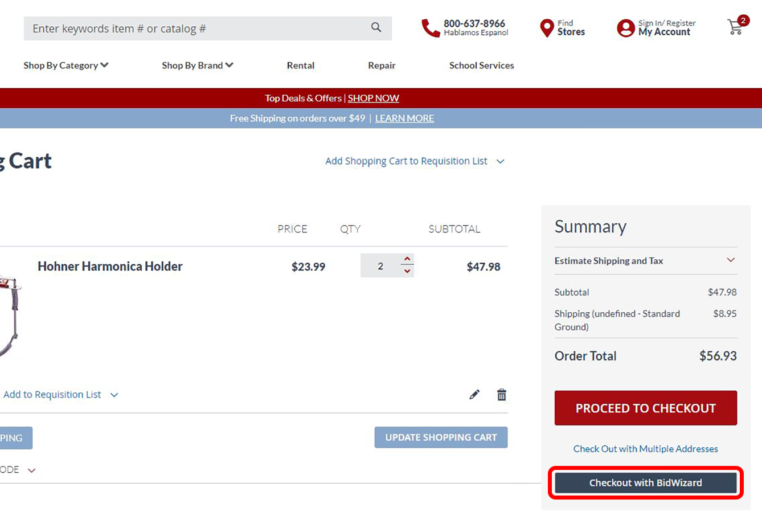Open the Hohner Harmonica Holder product title
Image resolution: width=762 pixels, height=532 pixels.
click(x=110, y=267)
